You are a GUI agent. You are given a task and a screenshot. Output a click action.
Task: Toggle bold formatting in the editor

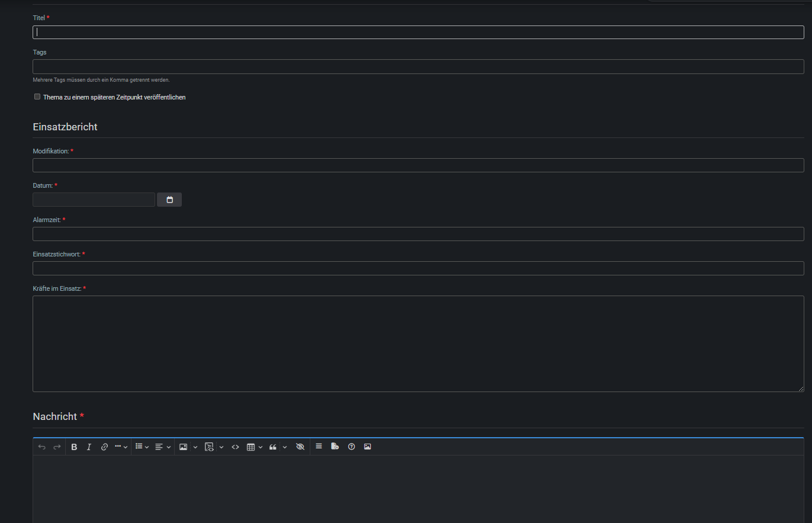pyautogui.click(x=74, y=447)
